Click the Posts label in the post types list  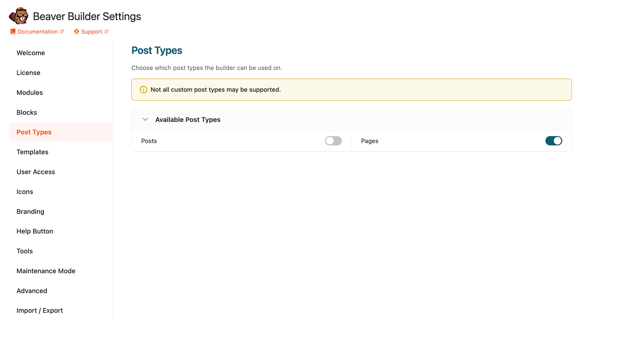[149, 141]
